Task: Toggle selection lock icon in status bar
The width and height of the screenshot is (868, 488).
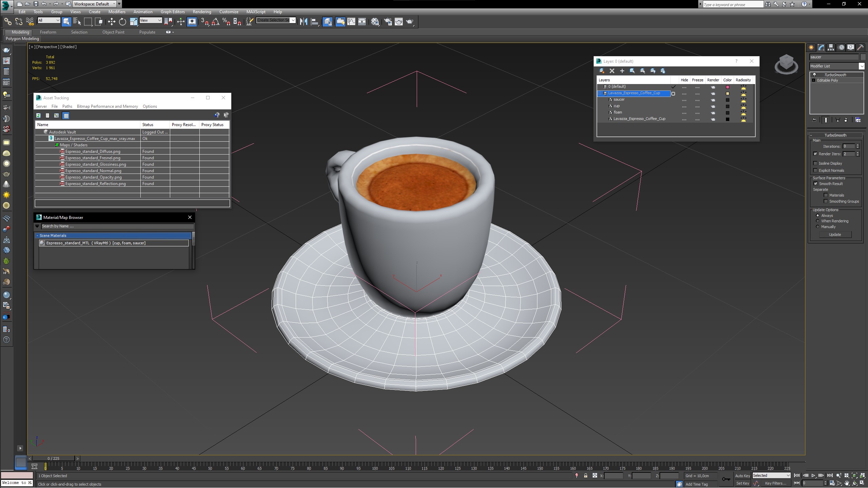Action: coord(586,476)
